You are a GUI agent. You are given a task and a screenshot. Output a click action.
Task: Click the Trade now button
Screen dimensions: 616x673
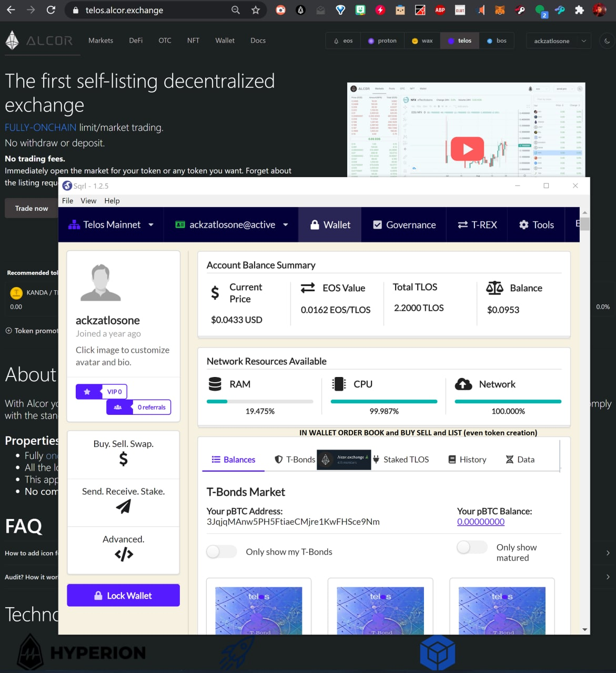click(x=31, y=208)
